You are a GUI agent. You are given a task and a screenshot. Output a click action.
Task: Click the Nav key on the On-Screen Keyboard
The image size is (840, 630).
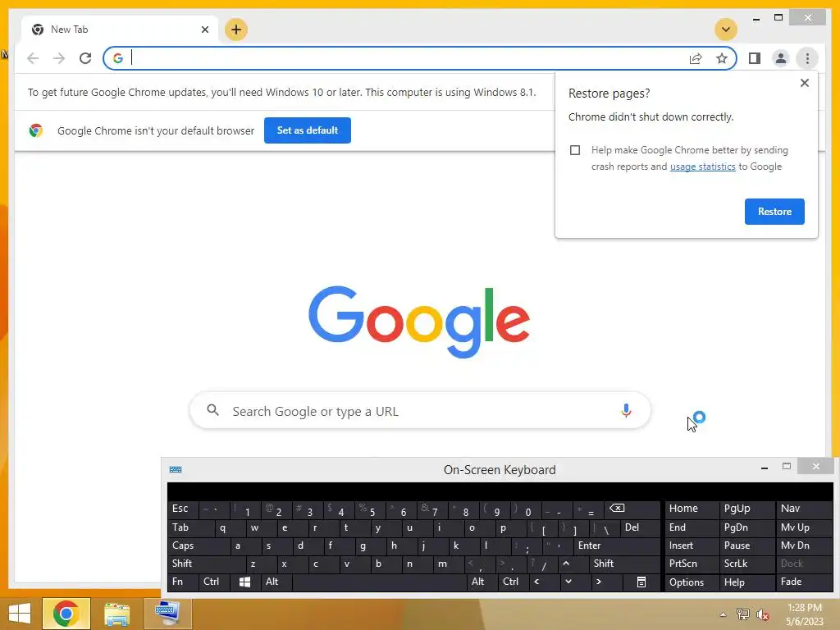803,509
